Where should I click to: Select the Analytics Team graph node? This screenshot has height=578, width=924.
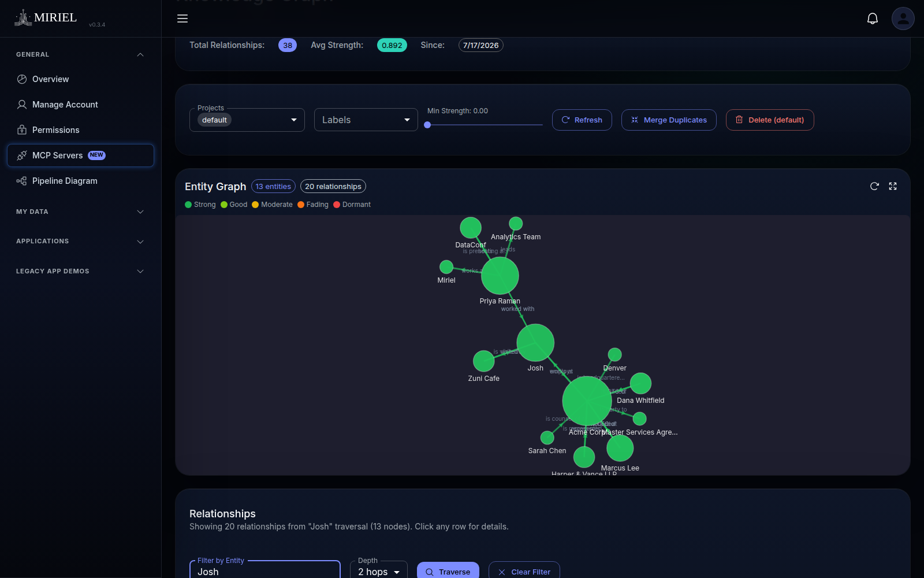[x=516, y=224]
